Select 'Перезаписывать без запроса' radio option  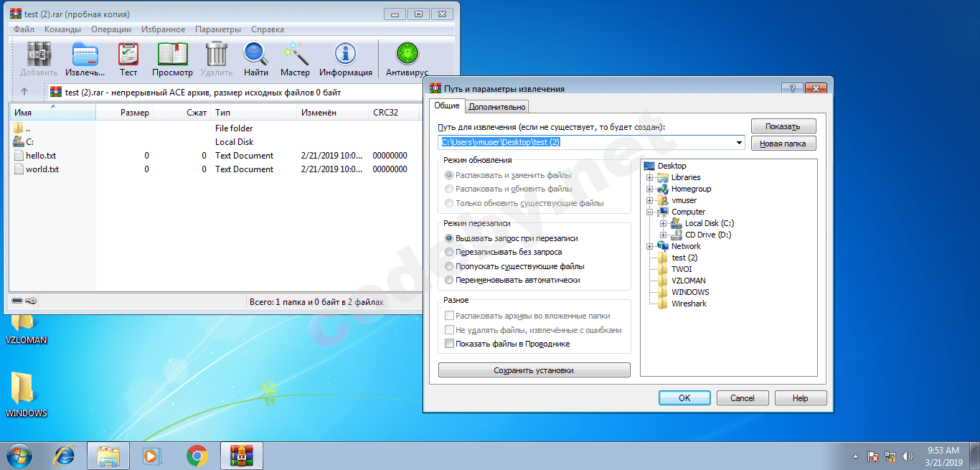click(449, 252)
